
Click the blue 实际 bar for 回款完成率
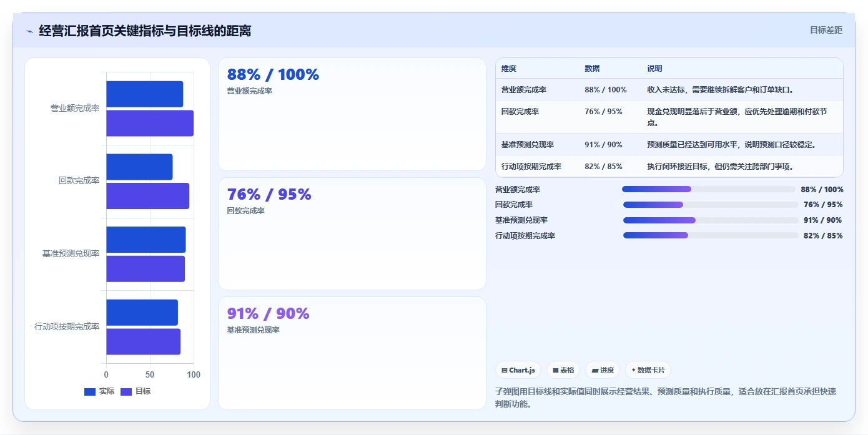coord(139,167)
